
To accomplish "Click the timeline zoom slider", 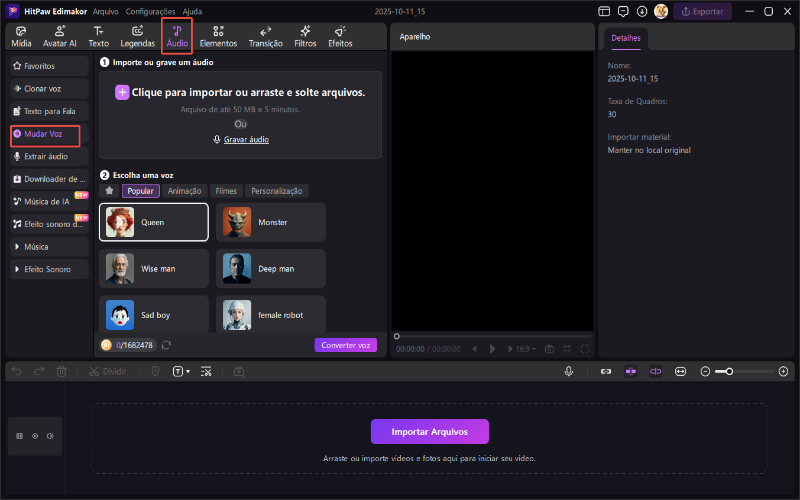I will [x=744, y=371].
